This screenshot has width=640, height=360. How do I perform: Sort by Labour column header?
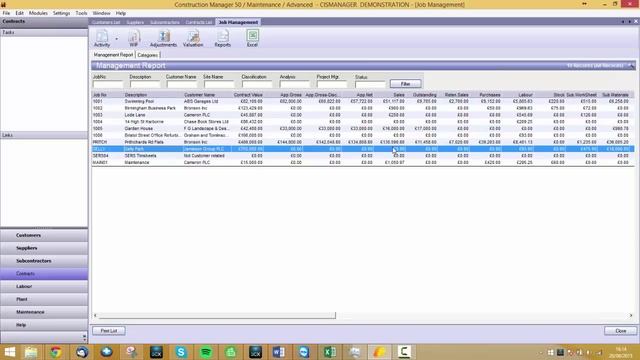(x=525, y=95)
